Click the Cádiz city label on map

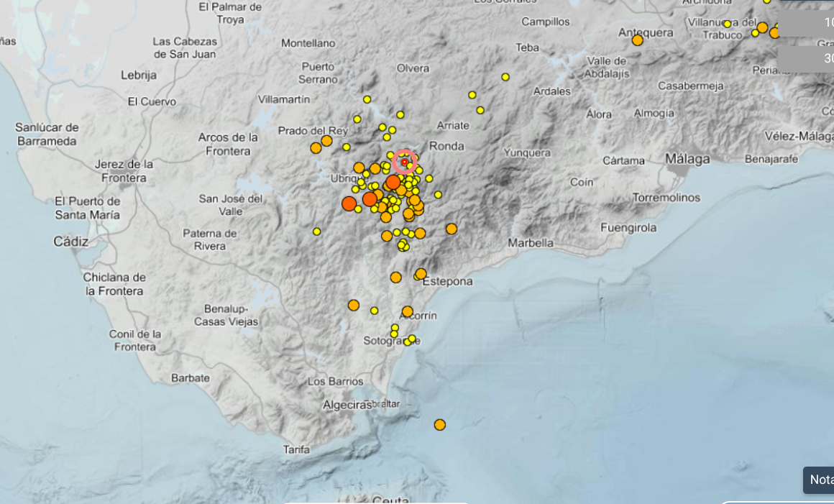tap(70, 242)
